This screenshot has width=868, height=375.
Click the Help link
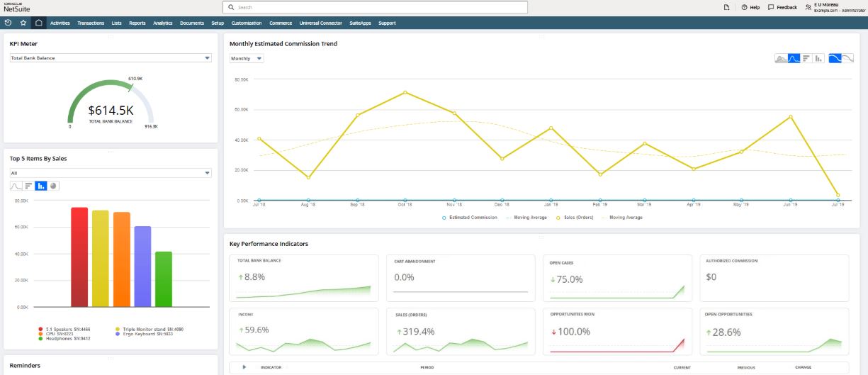point(750,7)
